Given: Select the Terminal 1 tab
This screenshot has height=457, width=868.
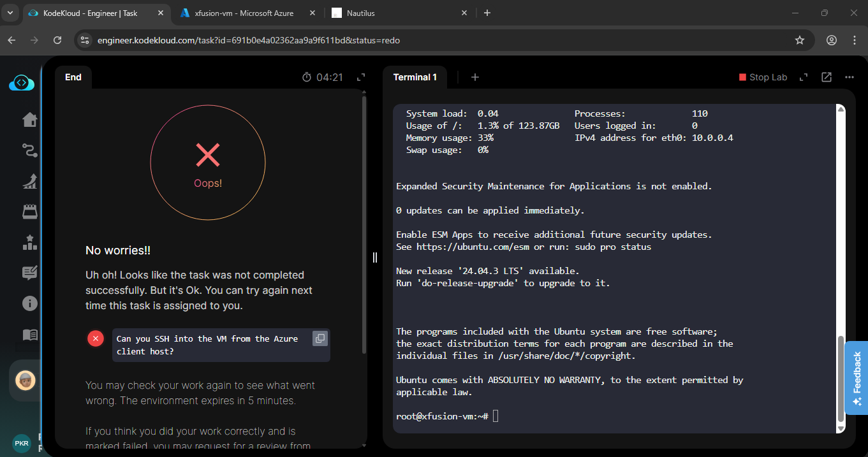Looking at the screenshot, I should (415, 77).
